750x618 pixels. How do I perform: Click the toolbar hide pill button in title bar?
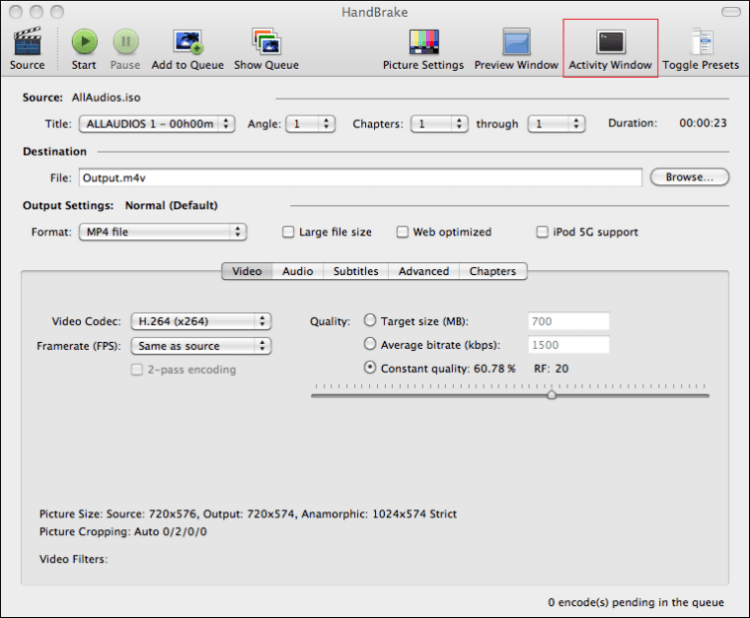730,11
